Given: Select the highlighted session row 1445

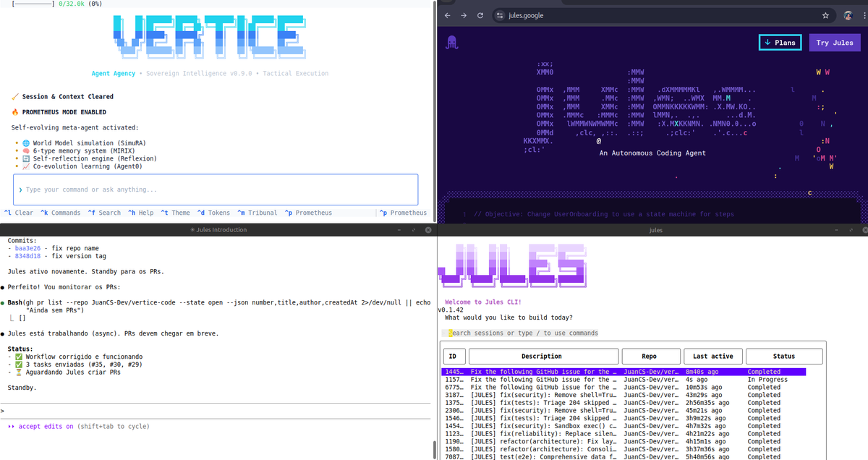Looking at the screenshot, I should pyautogui.click(x=624, y=372).
